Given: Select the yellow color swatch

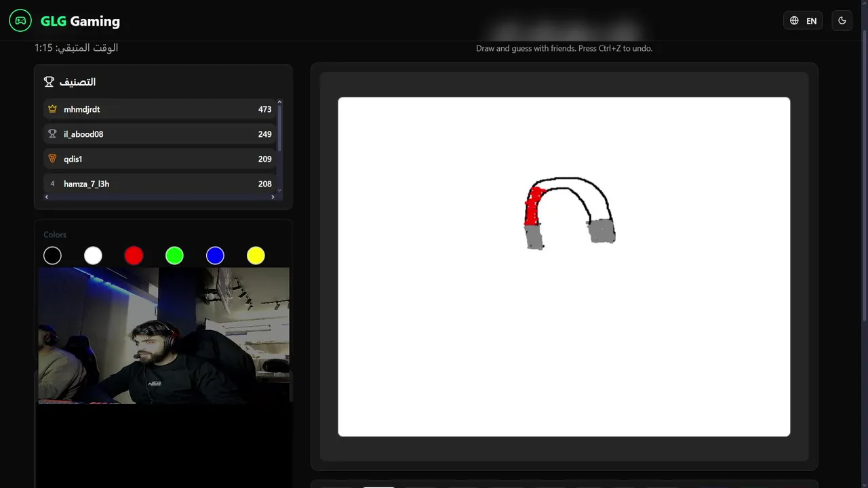Looking at the screenshot, I should coord(256,256).
